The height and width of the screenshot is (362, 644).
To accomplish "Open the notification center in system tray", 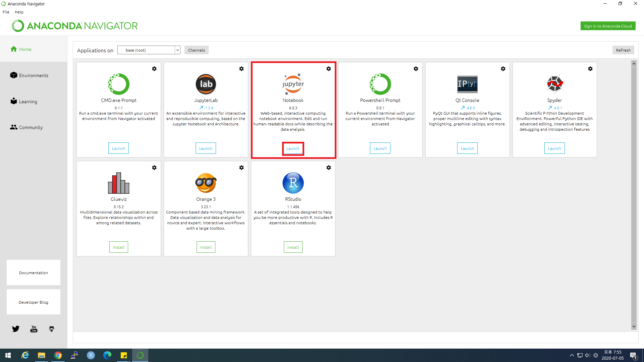I will (x=634, y=356).
